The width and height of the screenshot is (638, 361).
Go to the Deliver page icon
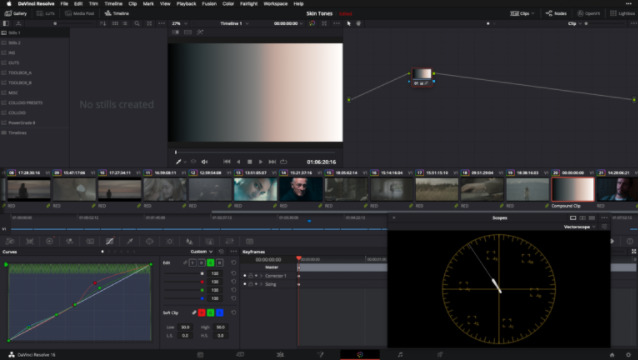[440, 354]
